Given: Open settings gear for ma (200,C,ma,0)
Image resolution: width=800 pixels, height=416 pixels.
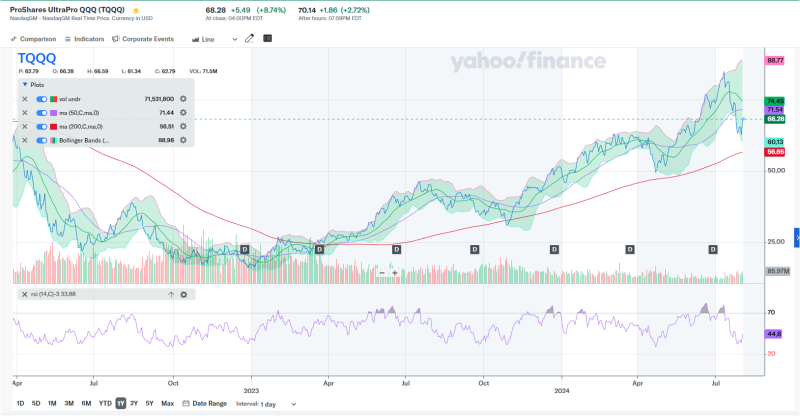Looking at the screenshot, I should pyautogui.click(x=183, y=127).
